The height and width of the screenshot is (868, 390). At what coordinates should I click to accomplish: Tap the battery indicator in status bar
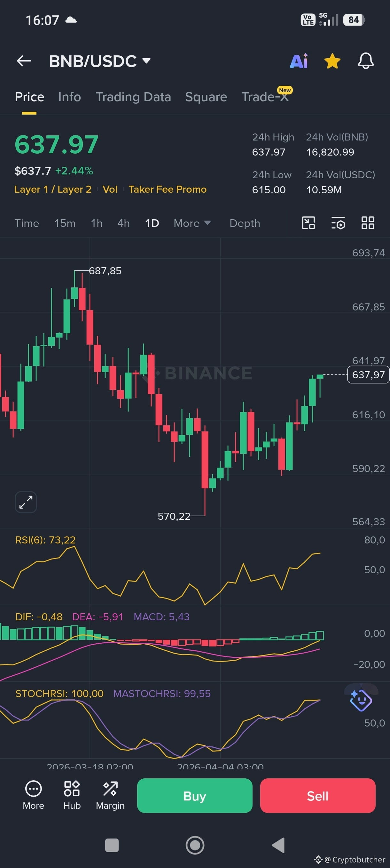354,20
